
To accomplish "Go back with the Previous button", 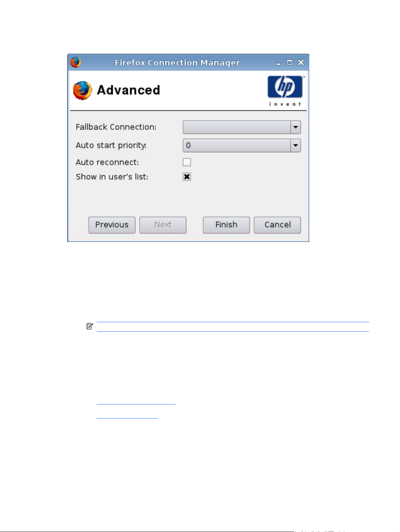I will pos(112,225).
